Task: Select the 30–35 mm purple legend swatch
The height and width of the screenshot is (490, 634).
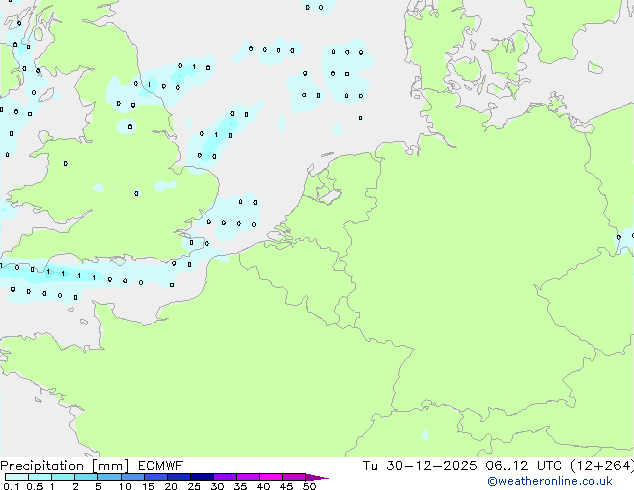Action: click(225, 477)
